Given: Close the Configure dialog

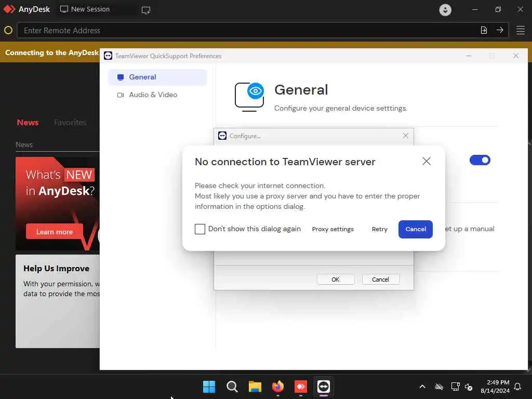Looking at the screenshot, I should coord(405,136).
